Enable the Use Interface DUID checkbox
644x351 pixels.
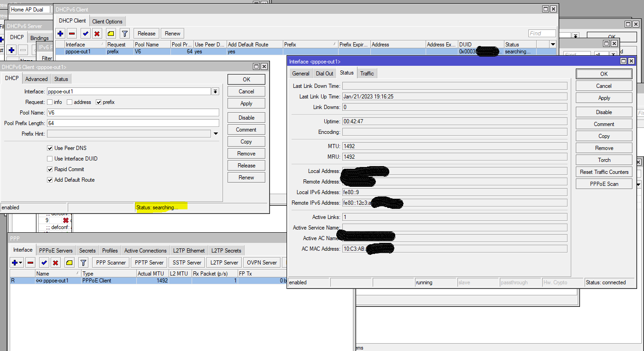point(50,159)
